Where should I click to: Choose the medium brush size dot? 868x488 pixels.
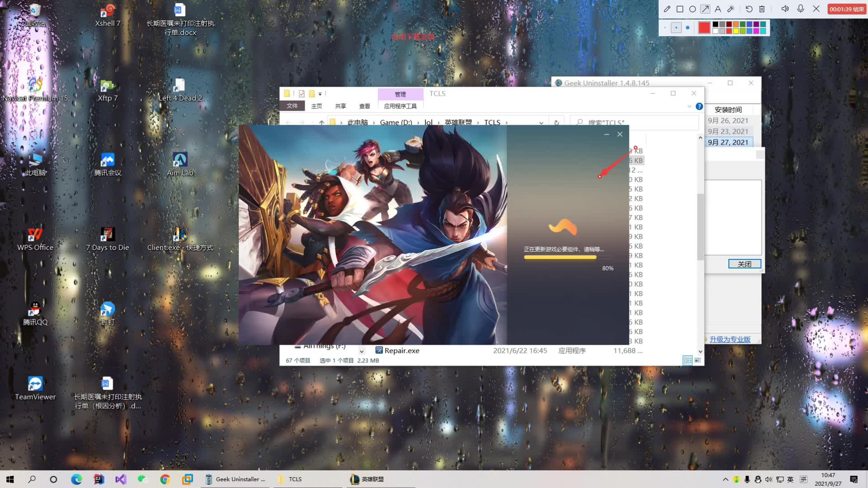(676, 28)
